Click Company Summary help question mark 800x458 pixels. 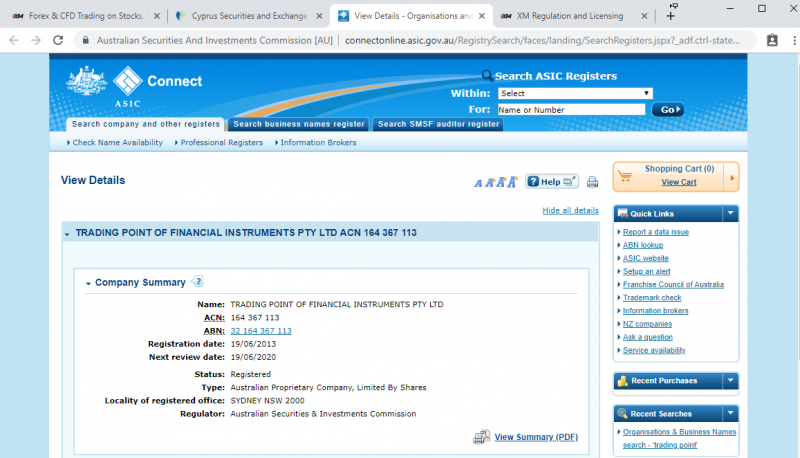click(x=198, y=282)
